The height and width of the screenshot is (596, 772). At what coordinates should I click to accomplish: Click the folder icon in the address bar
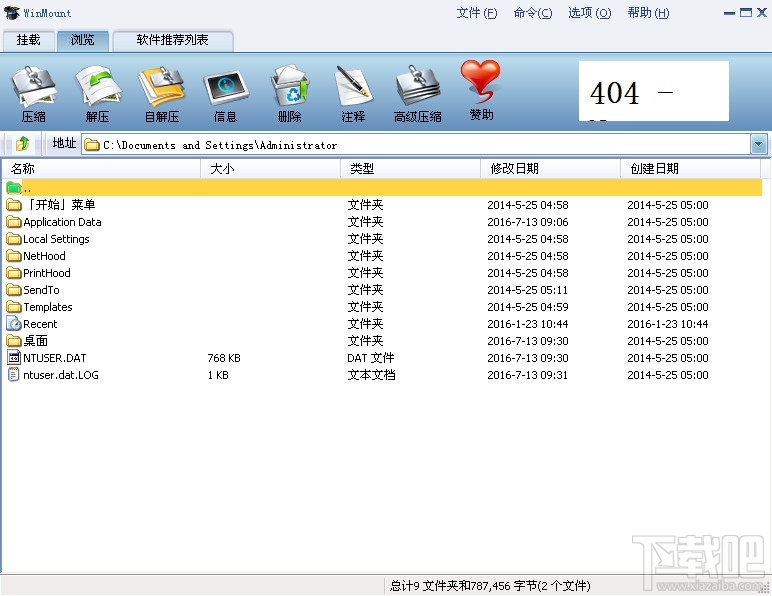pos(92,145)
